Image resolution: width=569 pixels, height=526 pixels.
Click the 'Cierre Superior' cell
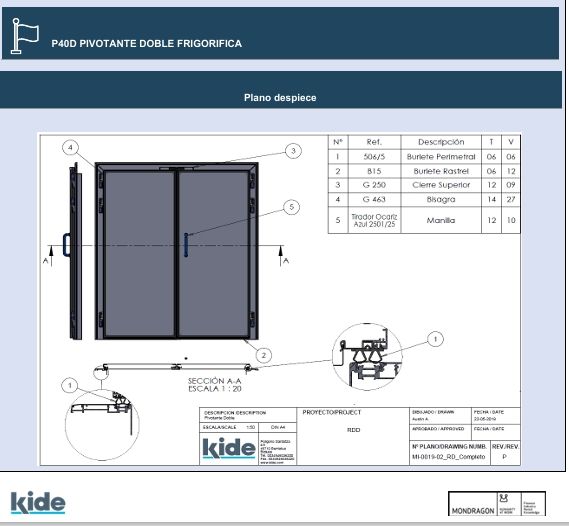pyautogui.click(x=441, y=185)
